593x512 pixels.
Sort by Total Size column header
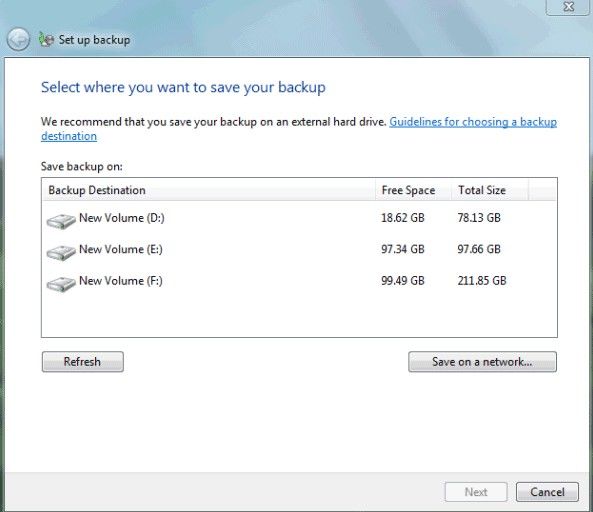click(490, 190)
